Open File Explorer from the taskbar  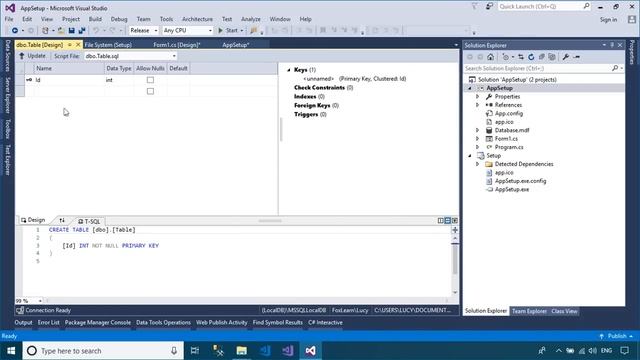(242, 351)
